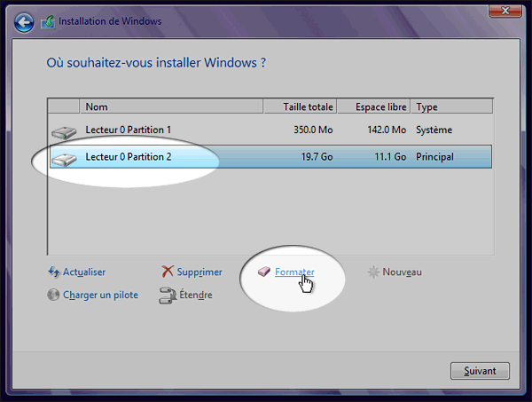Screen dimensions: 532x402
Task: Click the heading Où souhaitez-vous installer Windows
Action: point(156,63)
